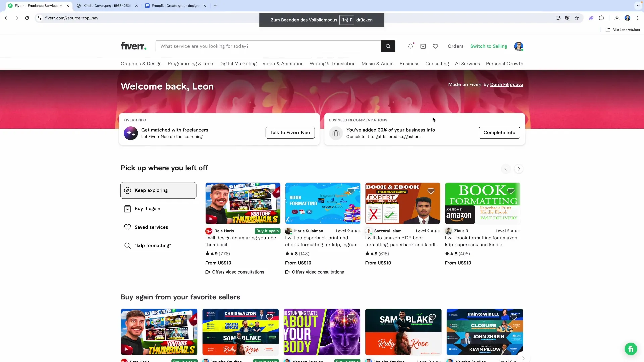Show next gigs with carousel right arrow
This screenshot has width=644, height=362.
pyautogui.click(x=519, y=169)
